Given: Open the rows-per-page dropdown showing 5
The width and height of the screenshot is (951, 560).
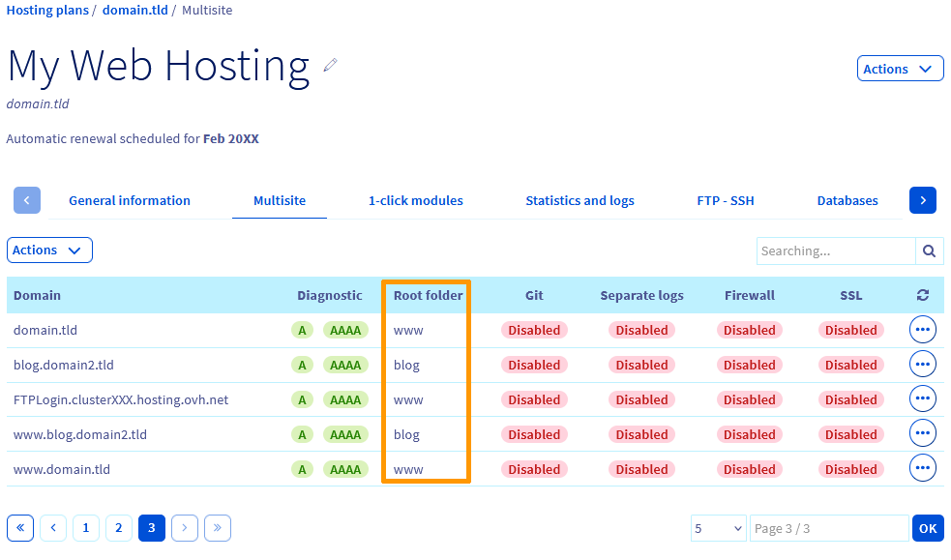Looking at the screenshot, I should click(718, 528).
